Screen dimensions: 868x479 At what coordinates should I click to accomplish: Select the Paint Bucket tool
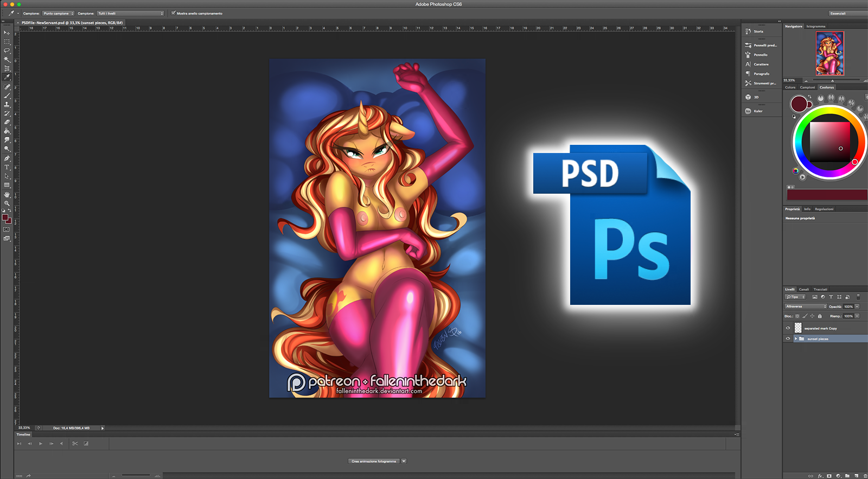[7, 131]
